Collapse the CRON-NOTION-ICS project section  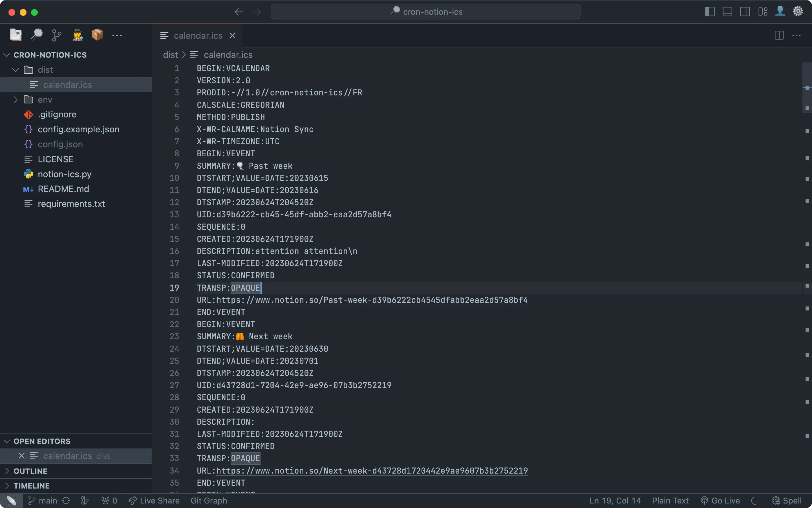click(x=76, y=55)
